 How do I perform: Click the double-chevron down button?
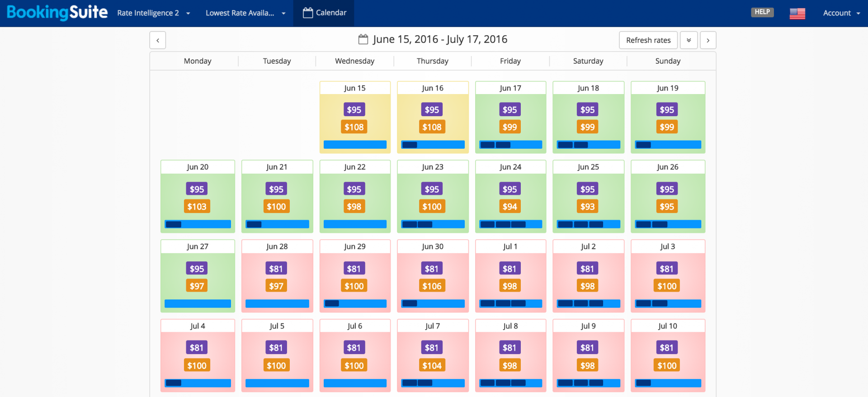point(689,40)
